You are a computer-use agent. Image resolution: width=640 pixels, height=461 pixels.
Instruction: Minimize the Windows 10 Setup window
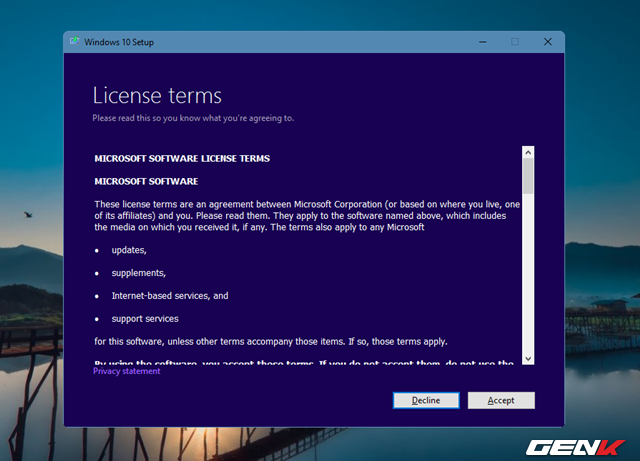point(482,42)
